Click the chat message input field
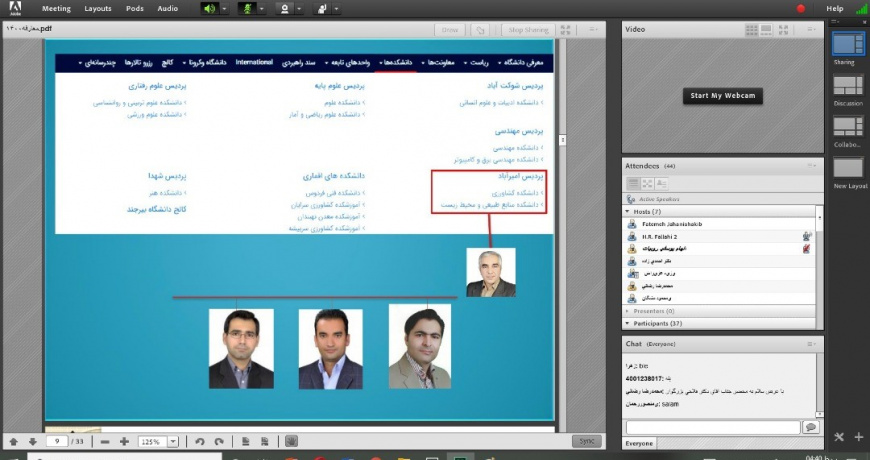 click(712, 427)
